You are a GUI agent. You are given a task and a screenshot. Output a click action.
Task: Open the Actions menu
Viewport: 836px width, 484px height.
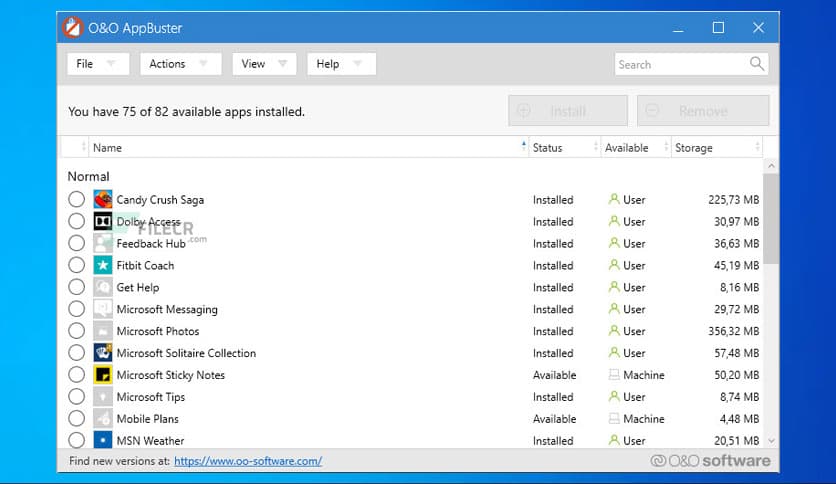[181, 64]
